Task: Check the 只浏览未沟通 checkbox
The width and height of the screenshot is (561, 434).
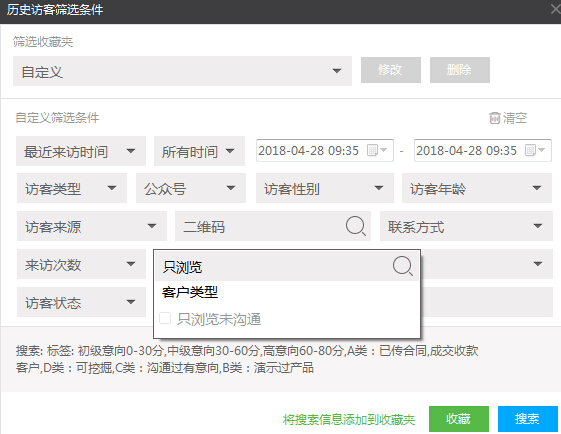Action: [165, 318]
